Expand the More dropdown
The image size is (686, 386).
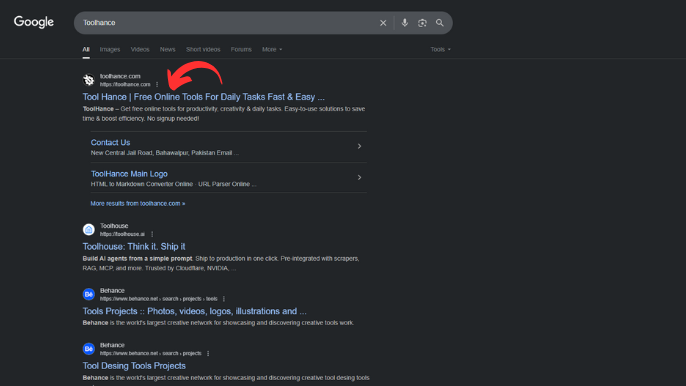point(272,49)
